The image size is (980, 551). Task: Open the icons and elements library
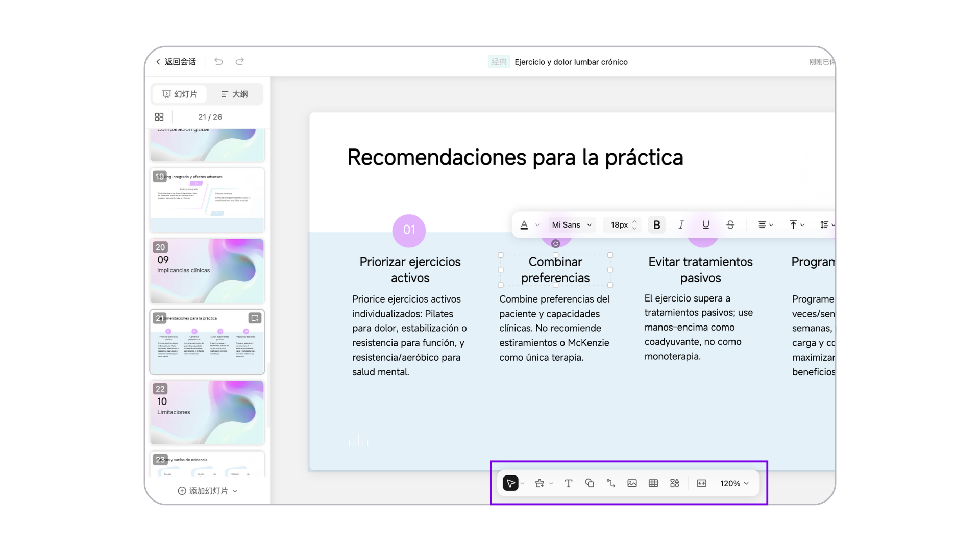coord(675,483)
